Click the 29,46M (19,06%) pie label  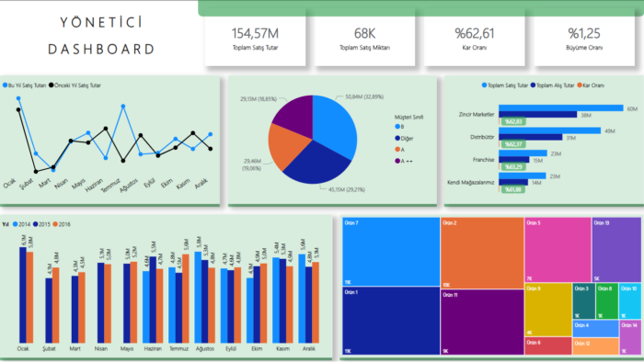252,164
